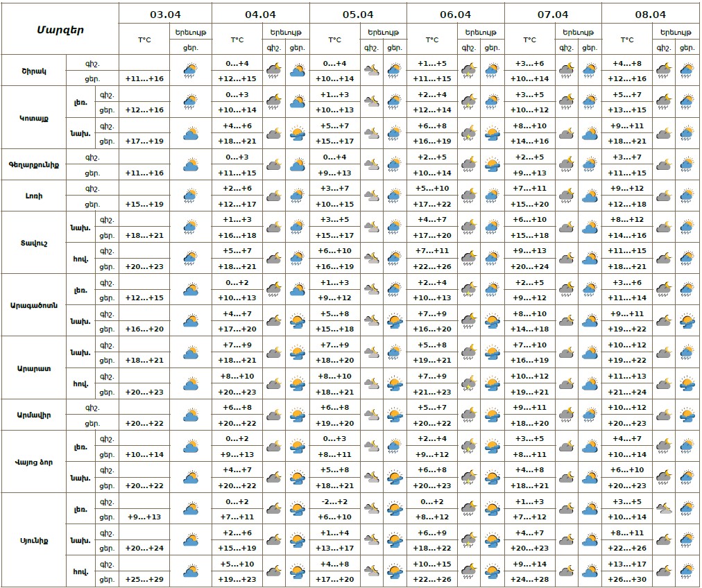
Task: Select the 08.04 date column header
Action: [651, 14]
